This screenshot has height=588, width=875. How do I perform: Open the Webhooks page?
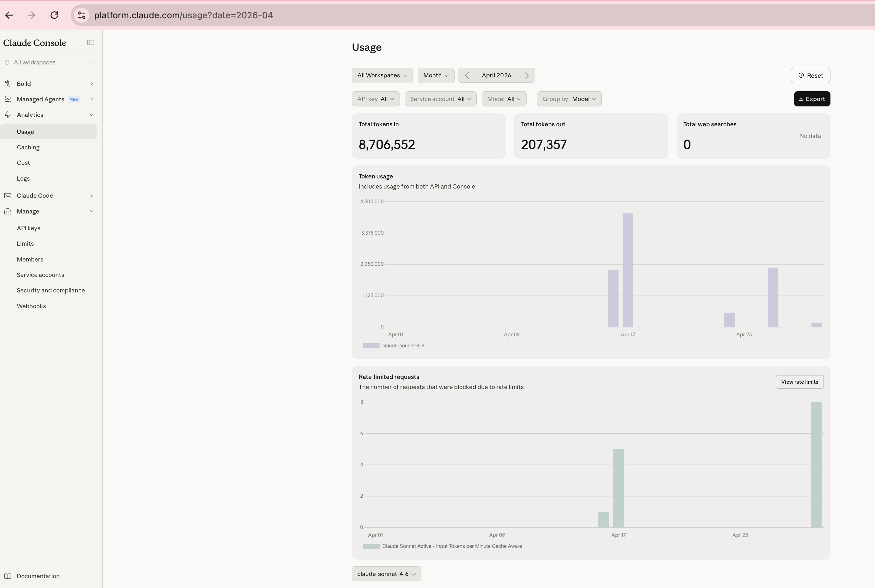point(32,306)
